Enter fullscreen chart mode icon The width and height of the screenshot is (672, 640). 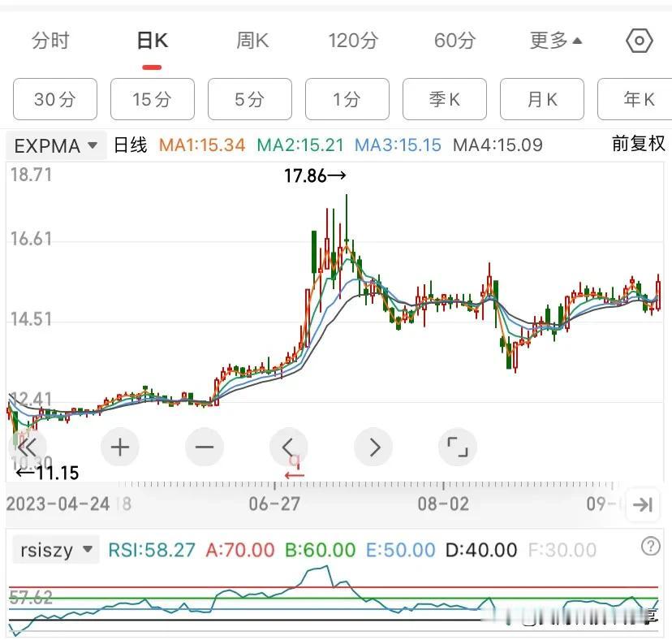[458, 448]
